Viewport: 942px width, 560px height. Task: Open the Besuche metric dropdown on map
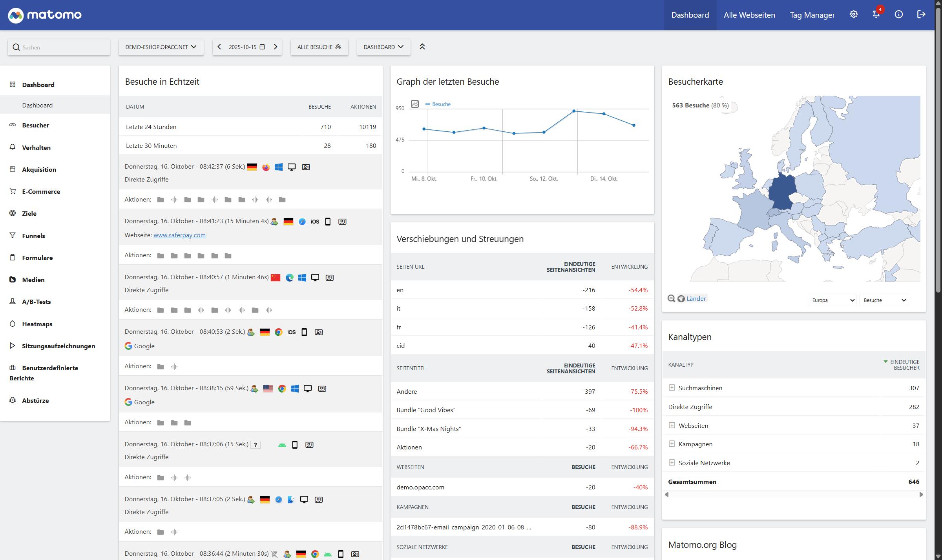[884, 300]
